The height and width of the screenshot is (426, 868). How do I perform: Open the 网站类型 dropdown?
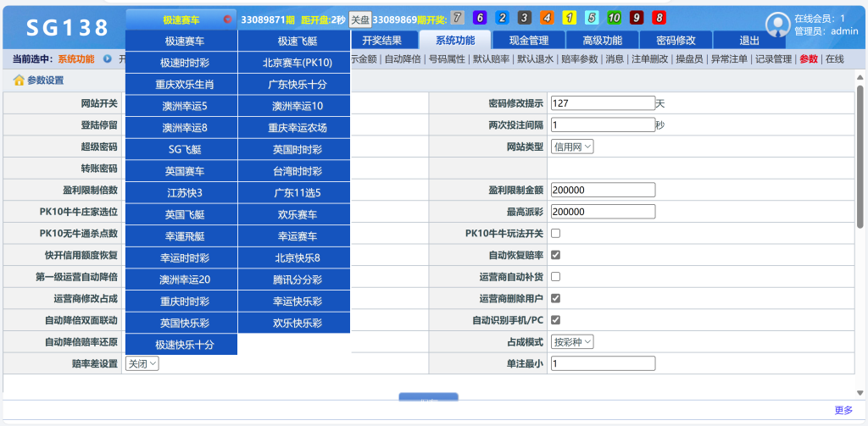[x=573, y=147]
